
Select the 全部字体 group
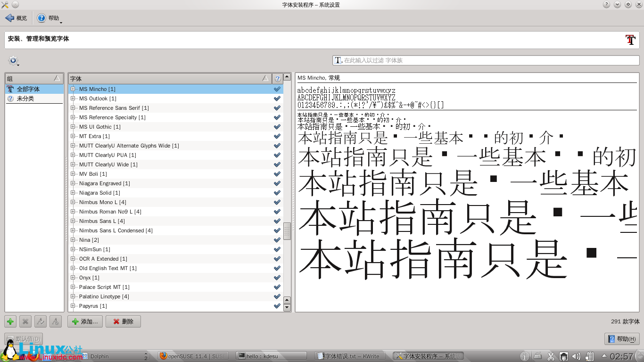click(x=34, y=89)
